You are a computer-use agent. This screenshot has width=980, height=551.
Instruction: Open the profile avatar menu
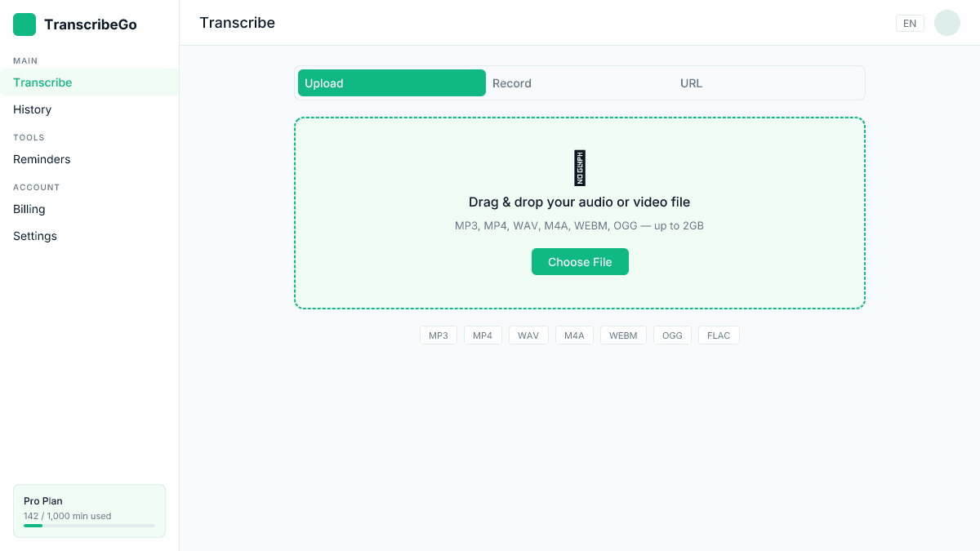(x=947, y=23)
